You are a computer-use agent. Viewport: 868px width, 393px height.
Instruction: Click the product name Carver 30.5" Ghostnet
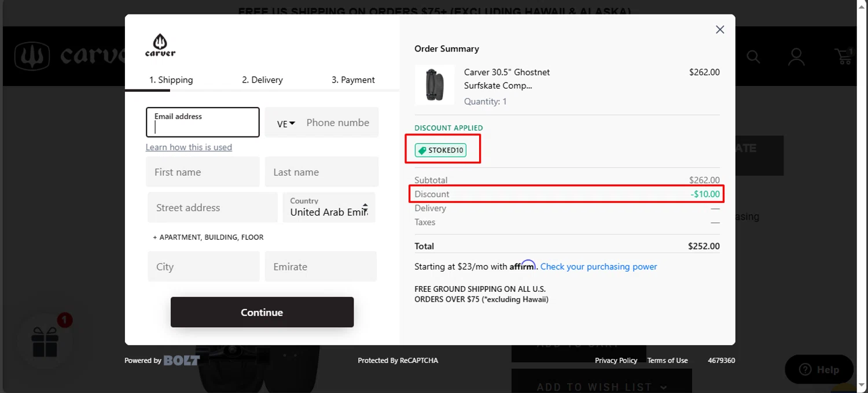point(507,79)
